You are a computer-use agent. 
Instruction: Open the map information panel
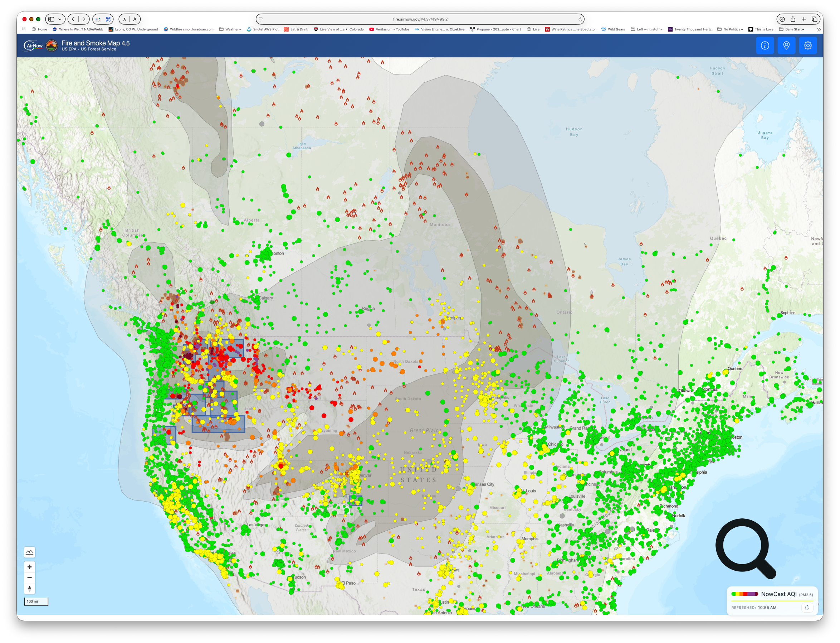[x=765, y=45]
